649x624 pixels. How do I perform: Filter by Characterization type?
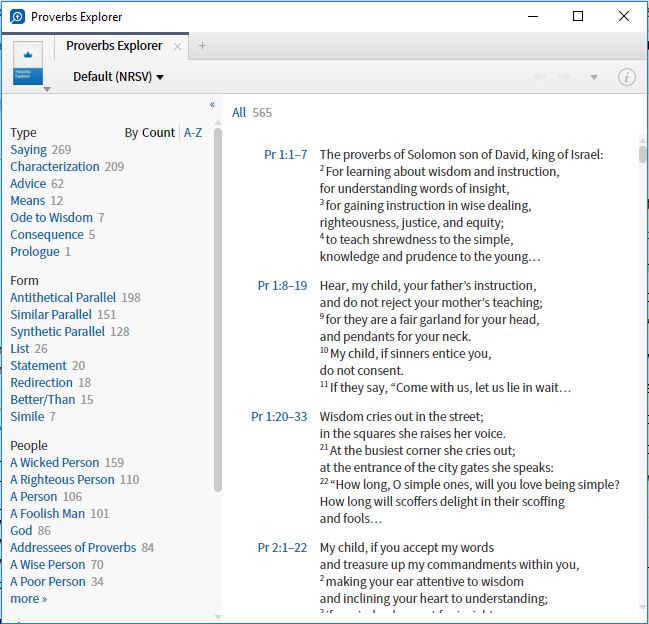pos(55,167)
